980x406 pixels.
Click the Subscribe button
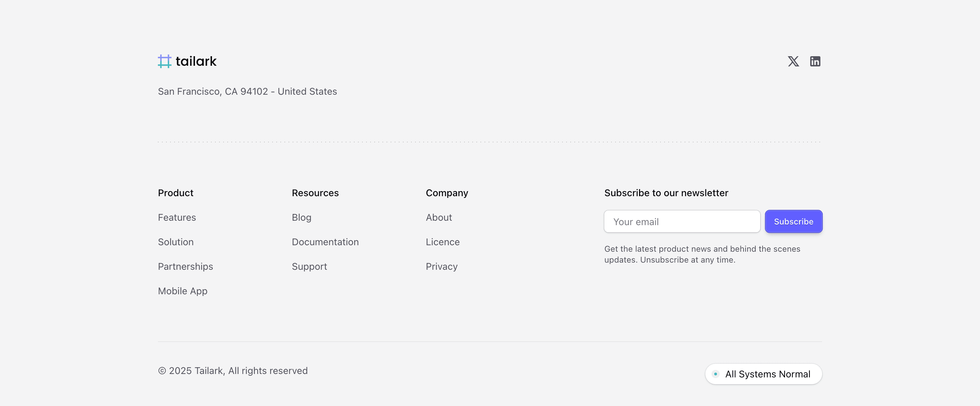click(794, 222)
